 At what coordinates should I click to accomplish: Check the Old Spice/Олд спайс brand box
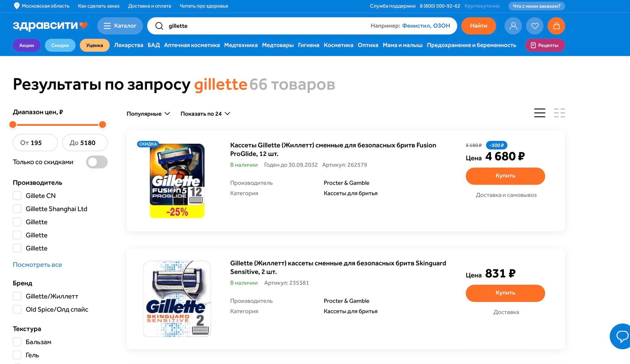[x=17, y=309]
